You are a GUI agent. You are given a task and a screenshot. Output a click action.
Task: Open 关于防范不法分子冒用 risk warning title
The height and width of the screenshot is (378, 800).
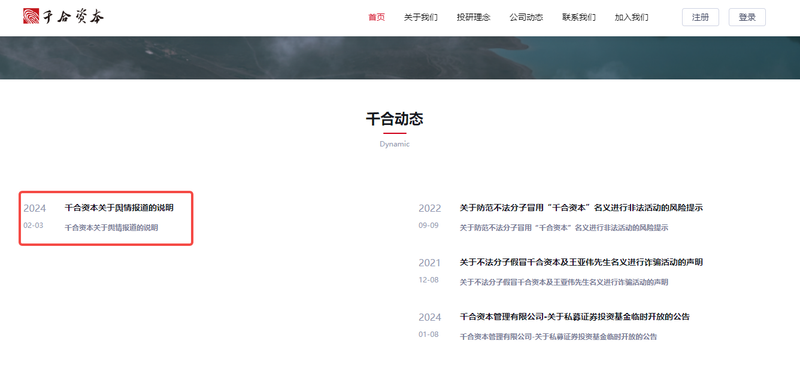click(x=581, y=208)
